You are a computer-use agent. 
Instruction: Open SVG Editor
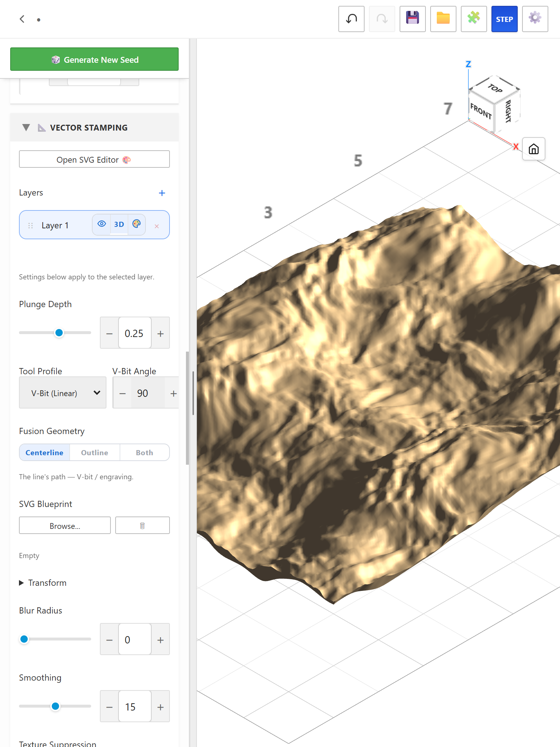coord(94,159)
